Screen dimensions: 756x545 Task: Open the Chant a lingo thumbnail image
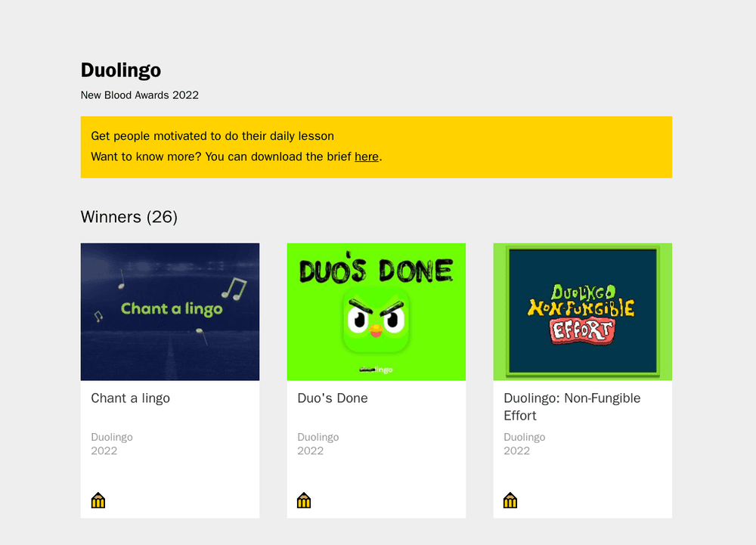[169, 311]
